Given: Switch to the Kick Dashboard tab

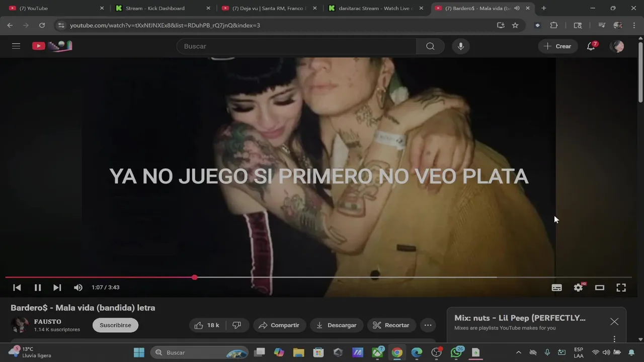Looking at the screenshot, I should tap(162, 8).
